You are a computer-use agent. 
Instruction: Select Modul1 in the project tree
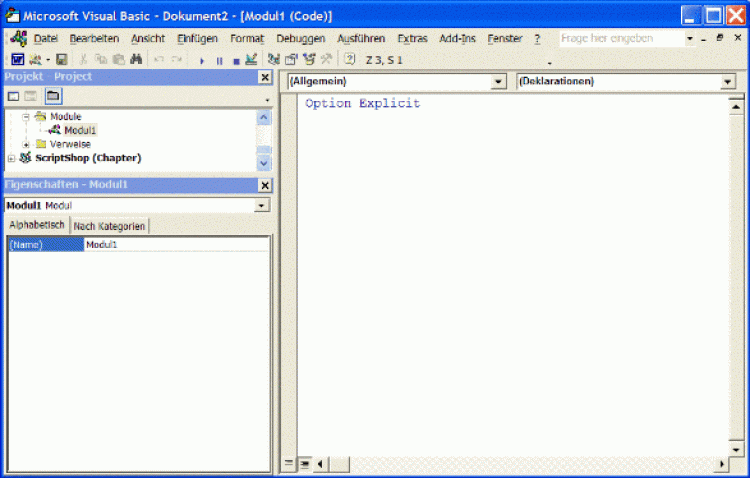80,130
